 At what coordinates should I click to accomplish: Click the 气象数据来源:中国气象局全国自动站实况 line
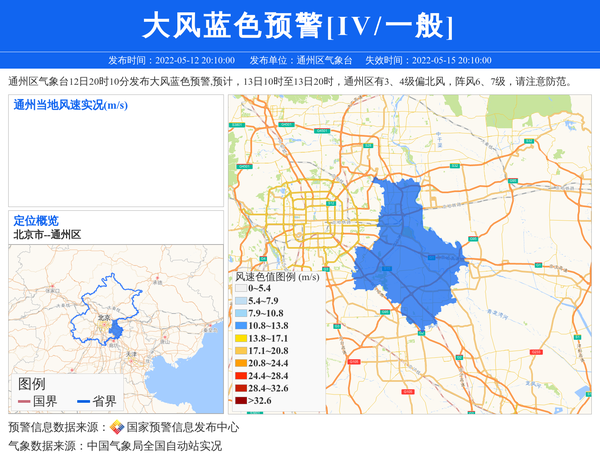point(115,446)
